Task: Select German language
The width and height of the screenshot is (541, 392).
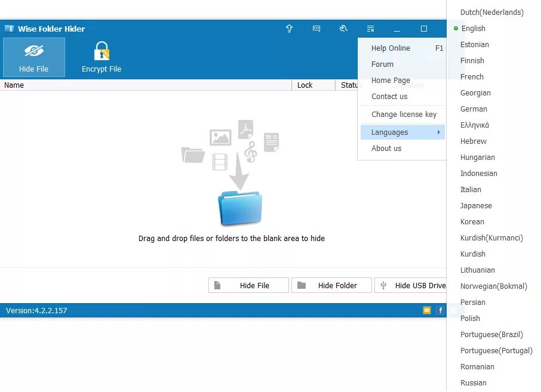Action: tap(474, 109)
